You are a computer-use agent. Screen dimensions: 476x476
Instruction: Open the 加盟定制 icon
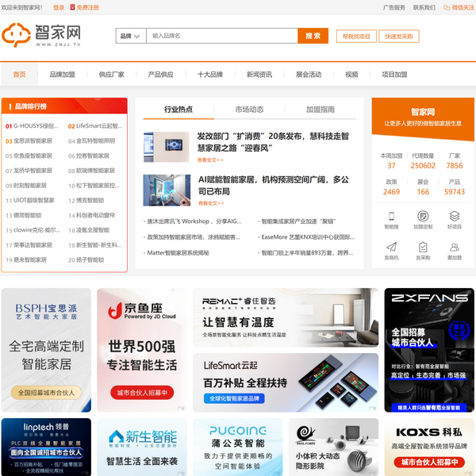[423, 216]
